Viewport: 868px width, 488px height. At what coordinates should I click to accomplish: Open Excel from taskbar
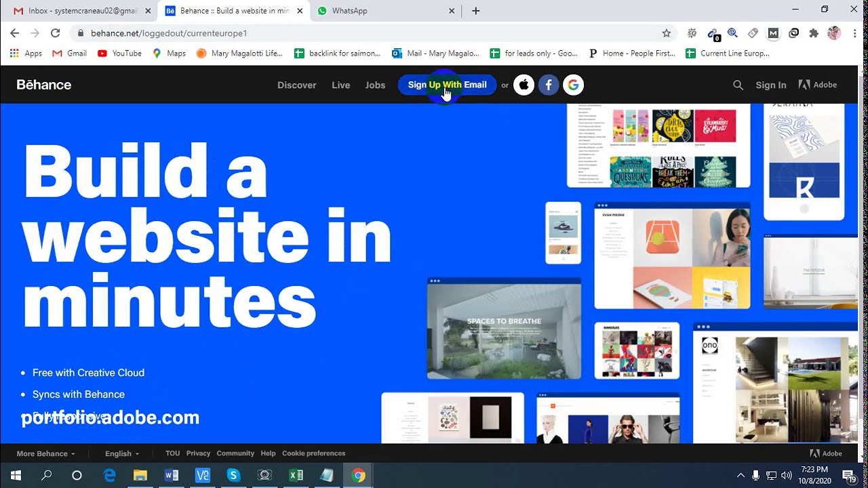pos(296,476)
